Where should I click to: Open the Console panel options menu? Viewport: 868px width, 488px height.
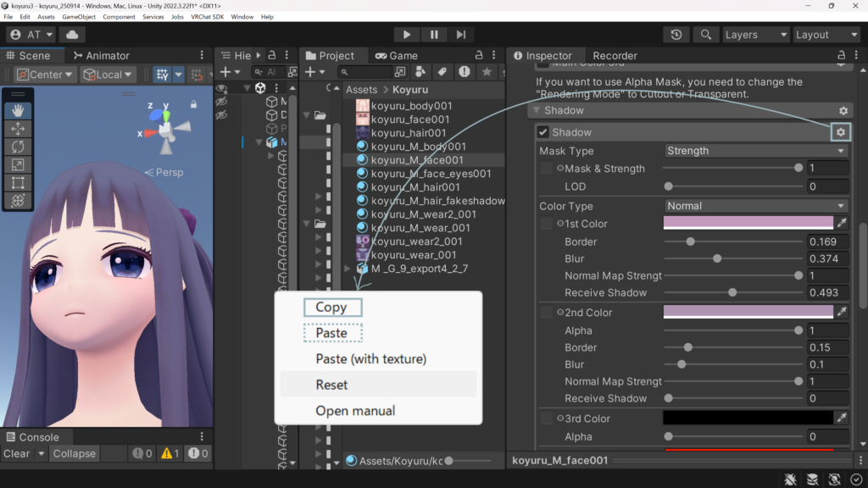tap(202, 436)
